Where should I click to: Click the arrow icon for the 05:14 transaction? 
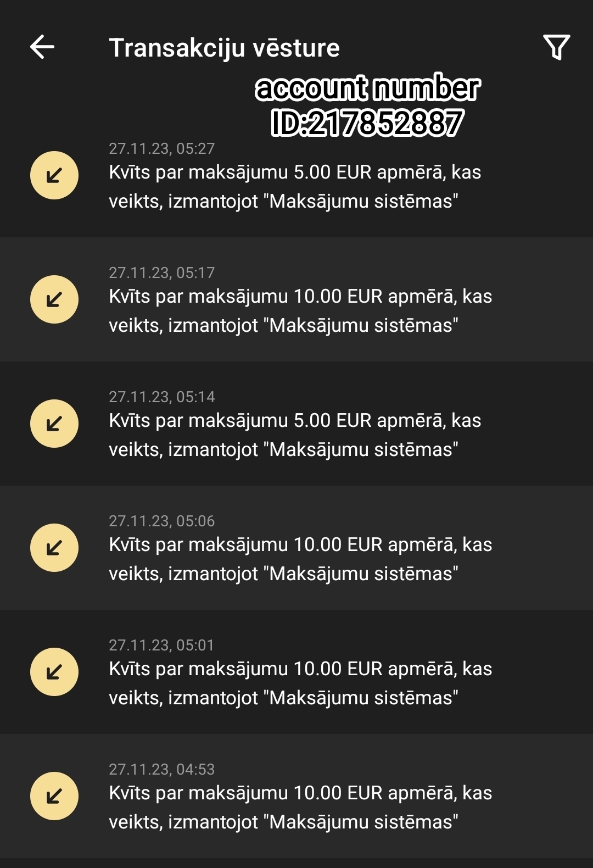[54, 424]
